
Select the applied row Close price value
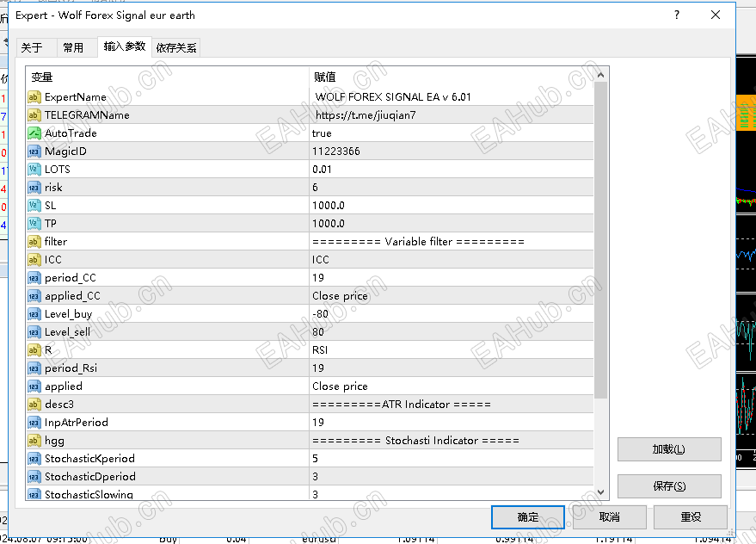click(340, 386)
